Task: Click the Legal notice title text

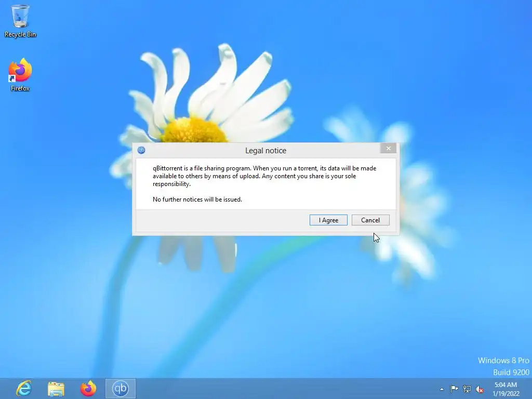Action: (x=265, y=150)
